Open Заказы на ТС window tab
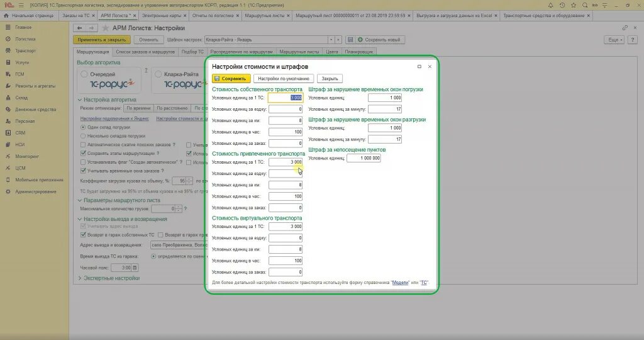 (75, 16)
